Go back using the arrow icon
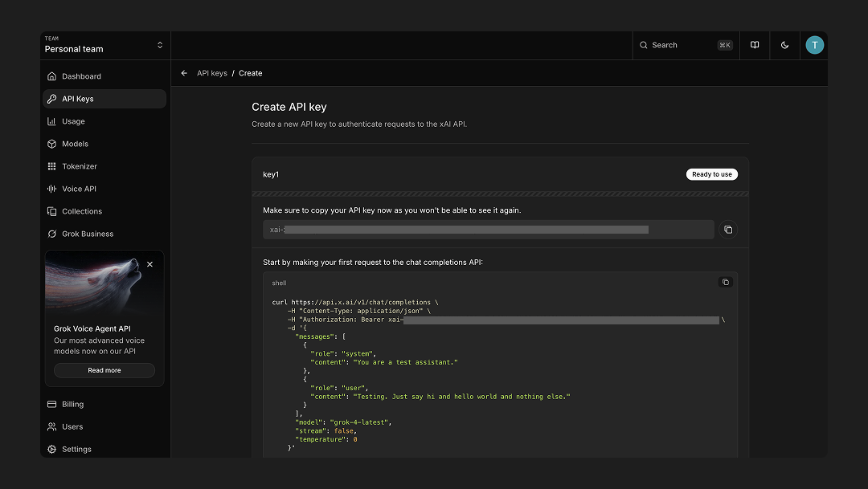 tap(184, 73)
